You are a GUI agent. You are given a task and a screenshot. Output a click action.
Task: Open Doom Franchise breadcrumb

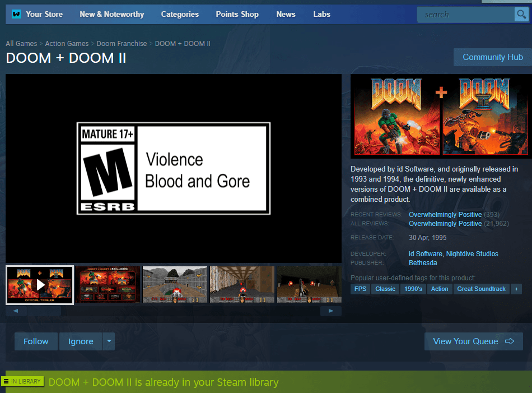point(122,44)
